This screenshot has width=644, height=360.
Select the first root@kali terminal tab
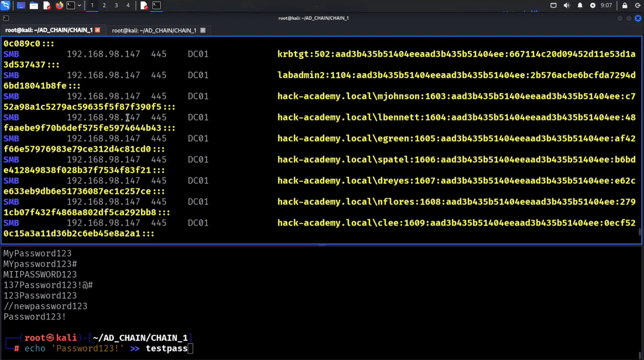pos(48,31)
